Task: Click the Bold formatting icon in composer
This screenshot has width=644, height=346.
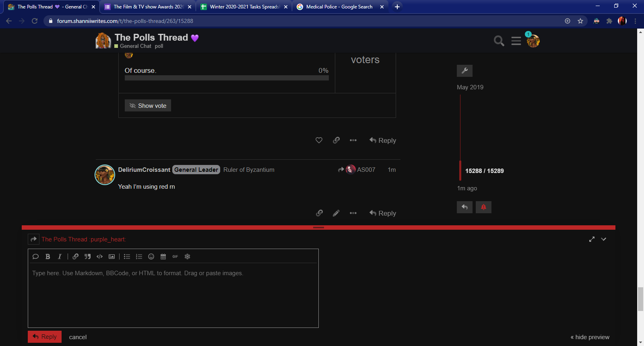Action: tap(48, 257)
